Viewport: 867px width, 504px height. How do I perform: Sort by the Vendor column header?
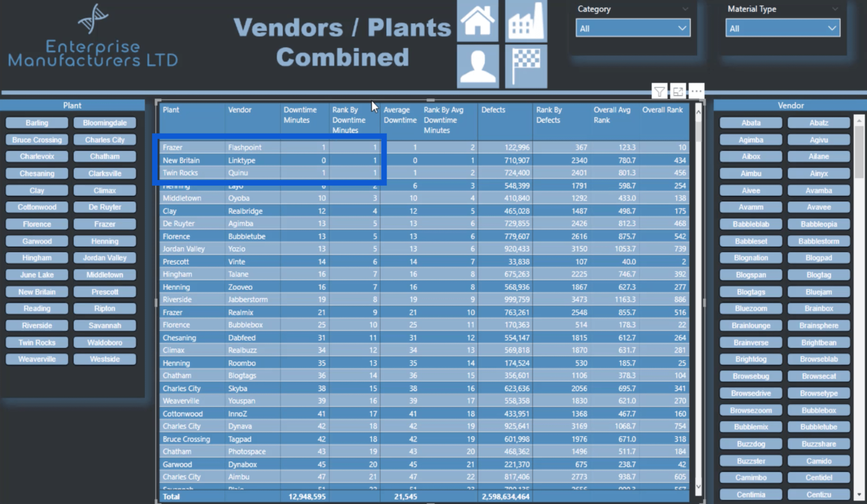[240, 110]
